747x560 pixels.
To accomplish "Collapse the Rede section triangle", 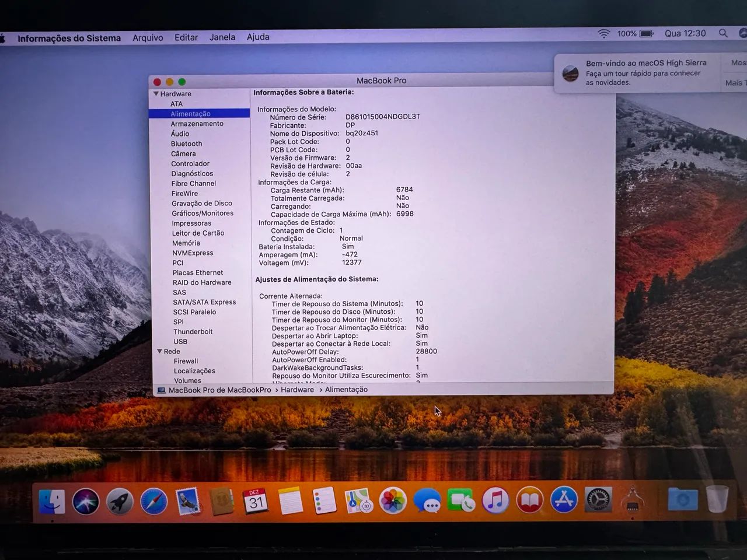I will (x=159, y=351).
